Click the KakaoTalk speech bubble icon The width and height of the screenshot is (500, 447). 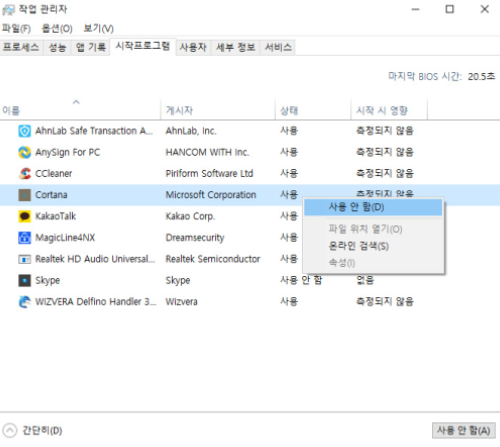click(x=24, y=216)
